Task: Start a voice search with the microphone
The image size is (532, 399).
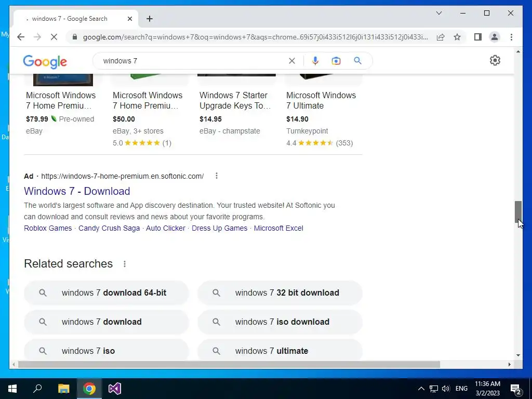Action: coord(315,61)
